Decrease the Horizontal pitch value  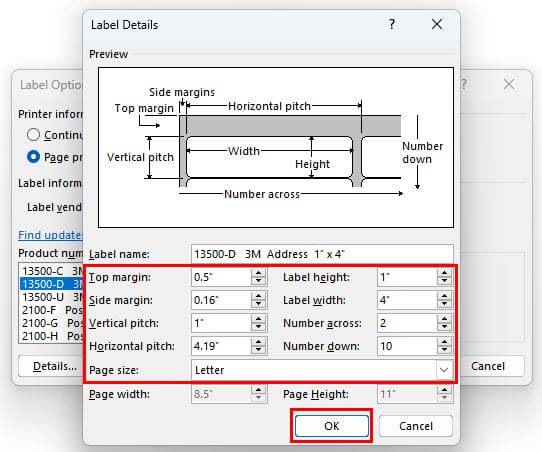coord(258,350)
